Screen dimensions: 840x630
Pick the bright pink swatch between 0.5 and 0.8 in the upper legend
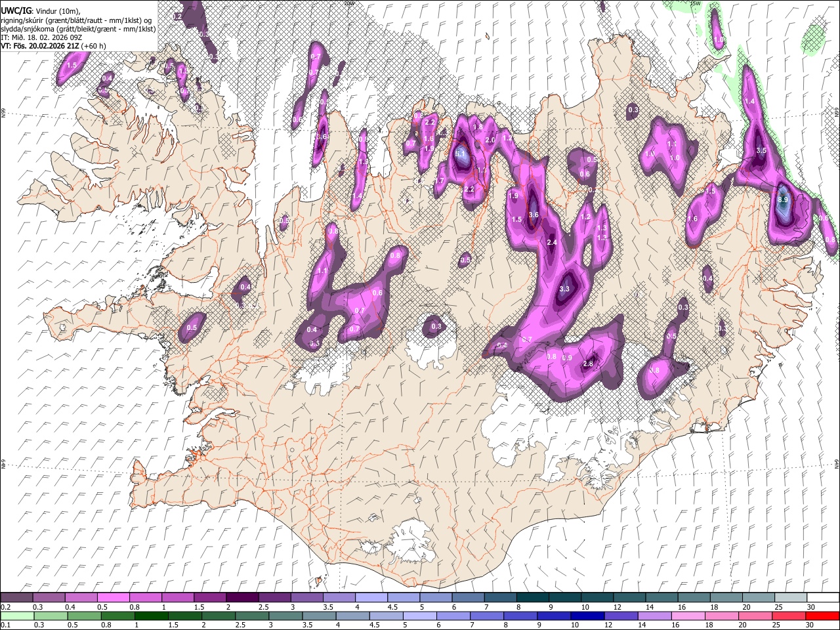click(113, 598)
